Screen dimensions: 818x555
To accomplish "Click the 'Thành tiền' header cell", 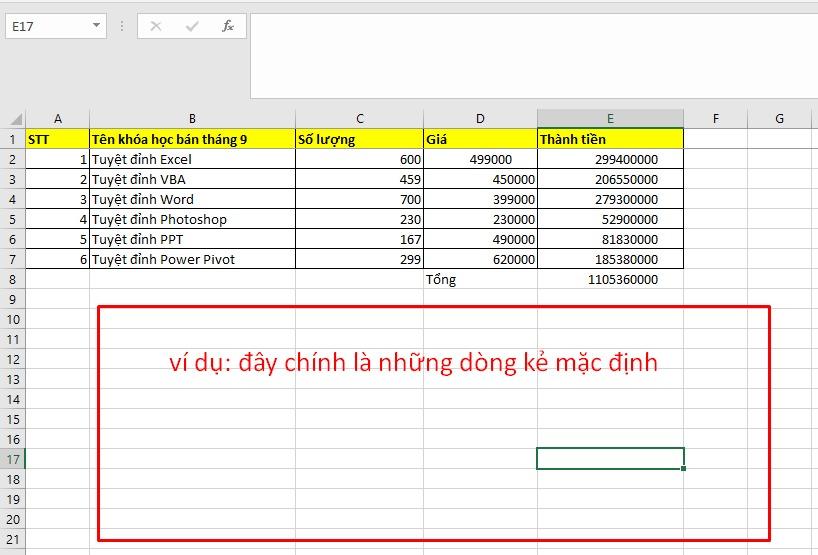I will point(610,139).
